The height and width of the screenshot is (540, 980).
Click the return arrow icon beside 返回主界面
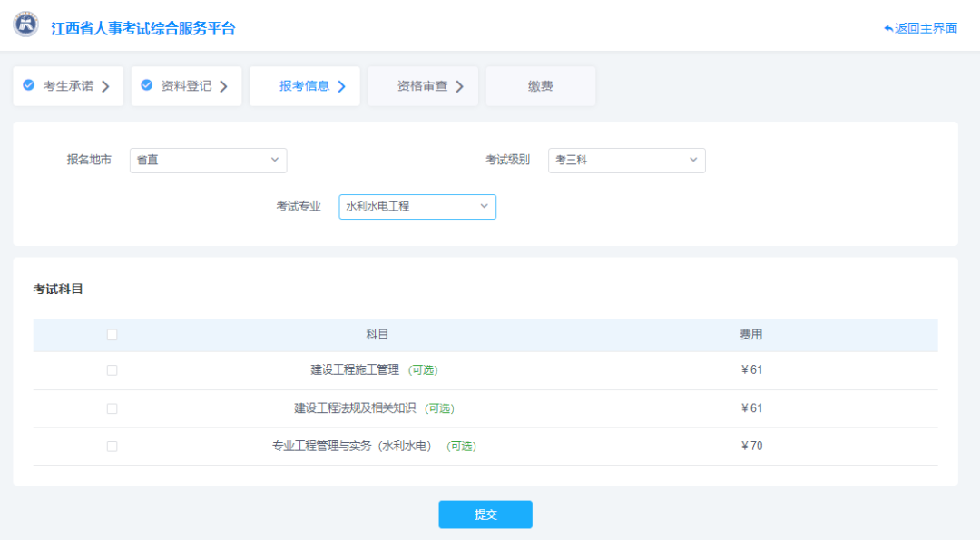[x=888, y=29]
